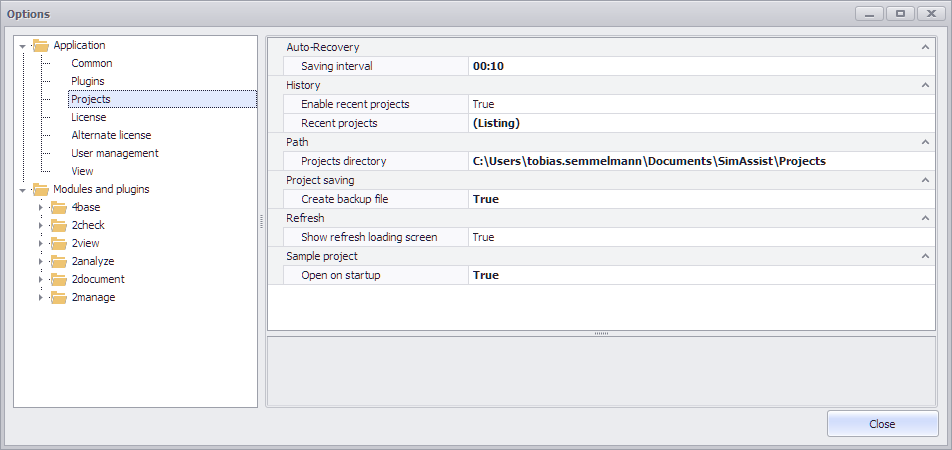This screenshot has height=450, width=952.
Task: Select Common in the Application tree
Action: pos(91,63)
